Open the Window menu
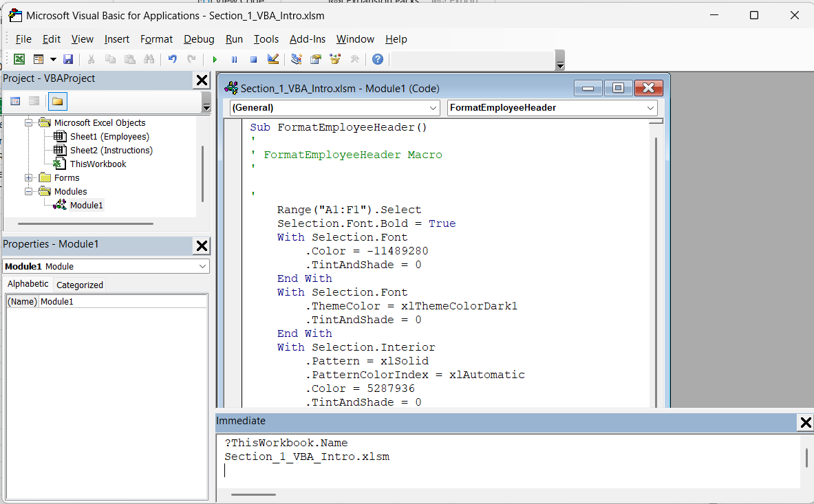Screen dimensions: 814x504 [355, 39]
